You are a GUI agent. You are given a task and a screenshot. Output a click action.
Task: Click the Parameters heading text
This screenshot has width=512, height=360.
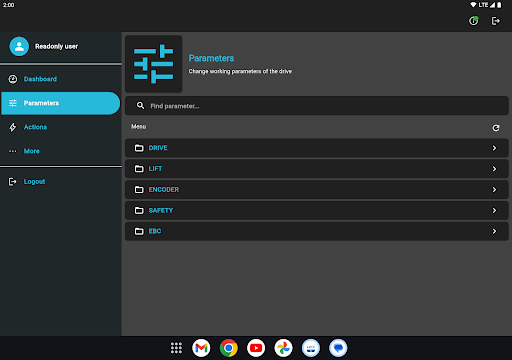click(211, 58)
